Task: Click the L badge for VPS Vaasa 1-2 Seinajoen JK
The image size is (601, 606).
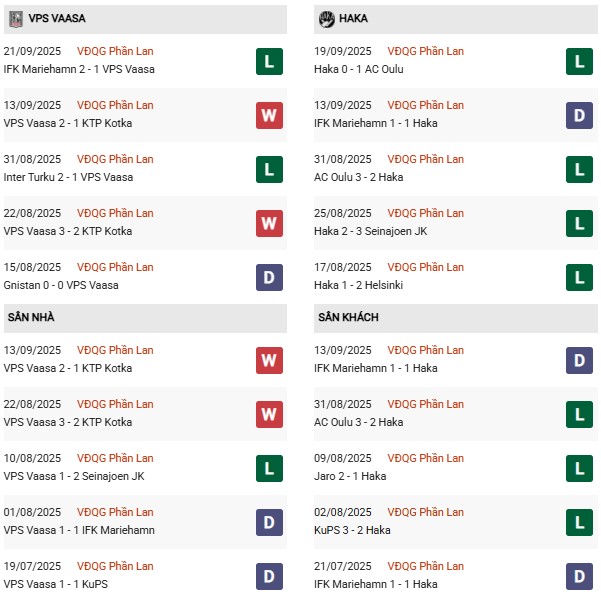Action: click(x=269, y=468)
